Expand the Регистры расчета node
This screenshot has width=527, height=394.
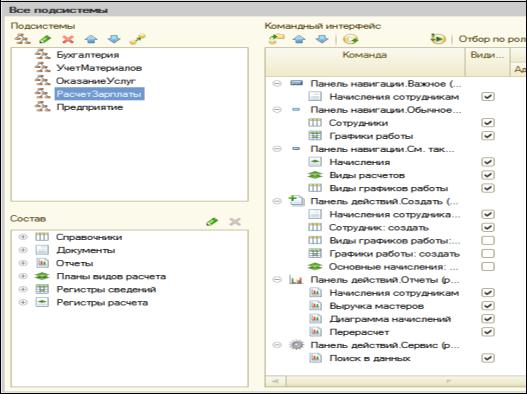click(x=23, y=302)
